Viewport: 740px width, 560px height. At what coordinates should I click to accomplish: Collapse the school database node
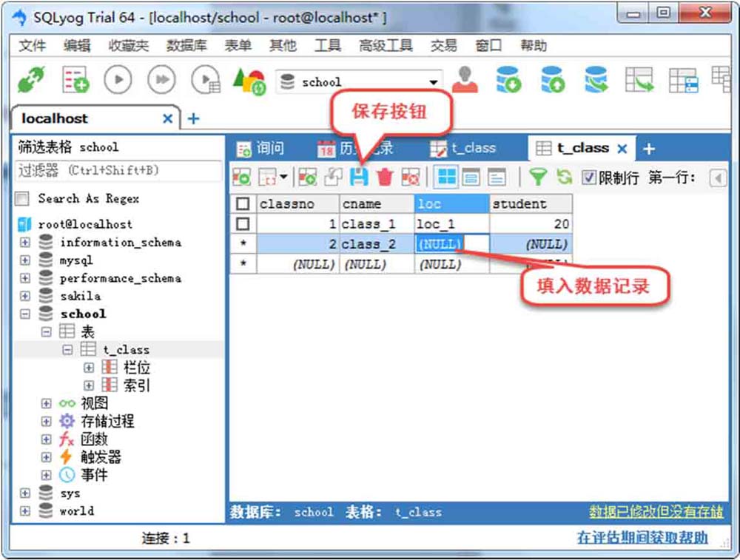[25, 314]
